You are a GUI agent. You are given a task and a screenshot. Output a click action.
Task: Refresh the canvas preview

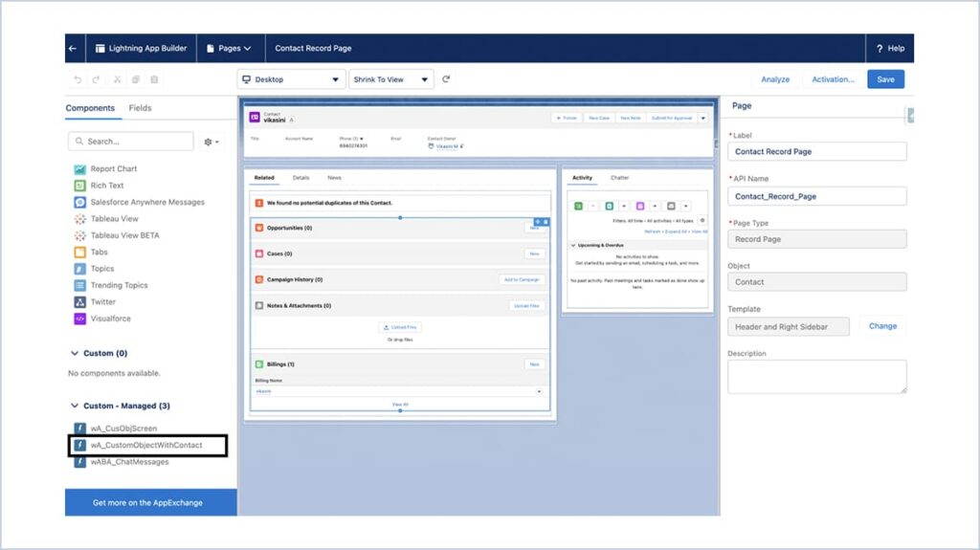446,79
